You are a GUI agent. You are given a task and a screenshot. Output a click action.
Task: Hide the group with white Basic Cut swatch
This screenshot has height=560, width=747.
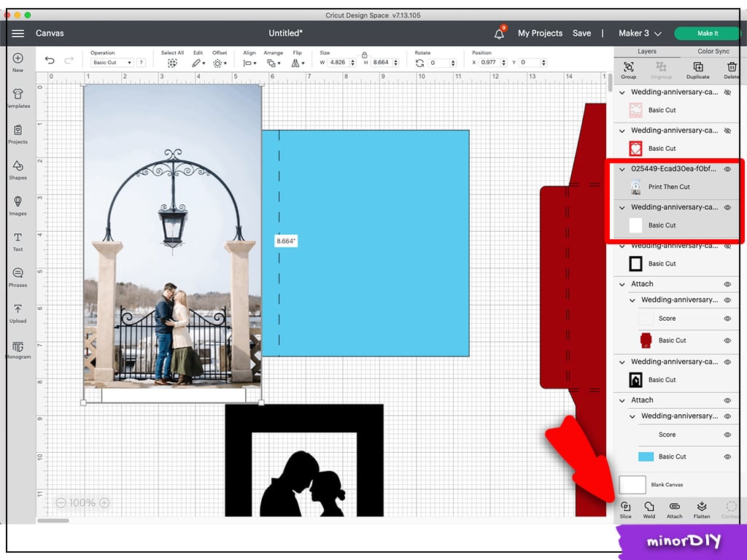pos(727,208)
